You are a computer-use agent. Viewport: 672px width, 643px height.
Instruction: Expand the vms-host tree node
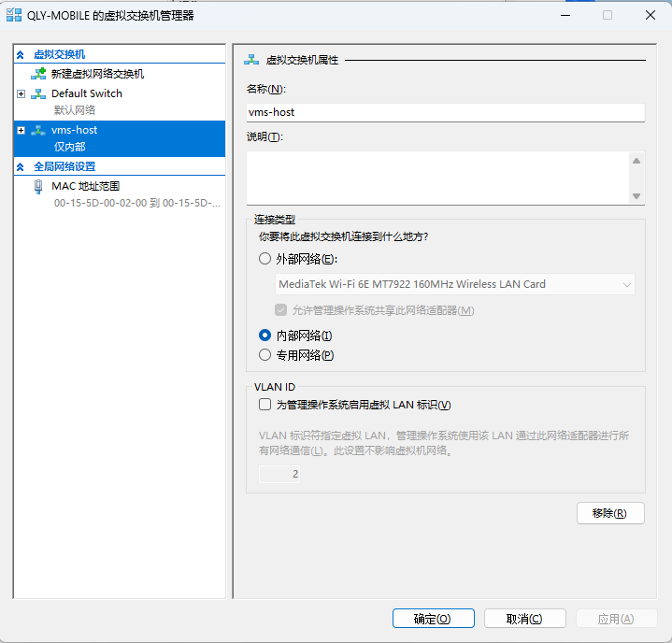pos(21,130)
